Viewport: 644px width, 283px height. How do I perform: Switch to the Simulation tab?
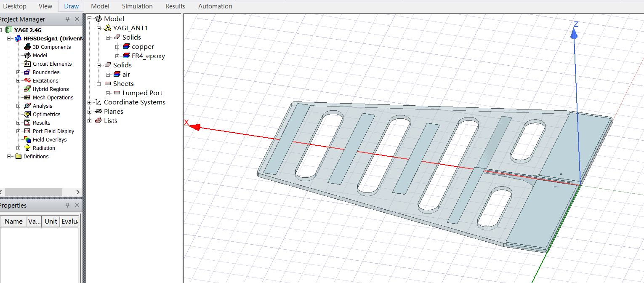(137, 6)
